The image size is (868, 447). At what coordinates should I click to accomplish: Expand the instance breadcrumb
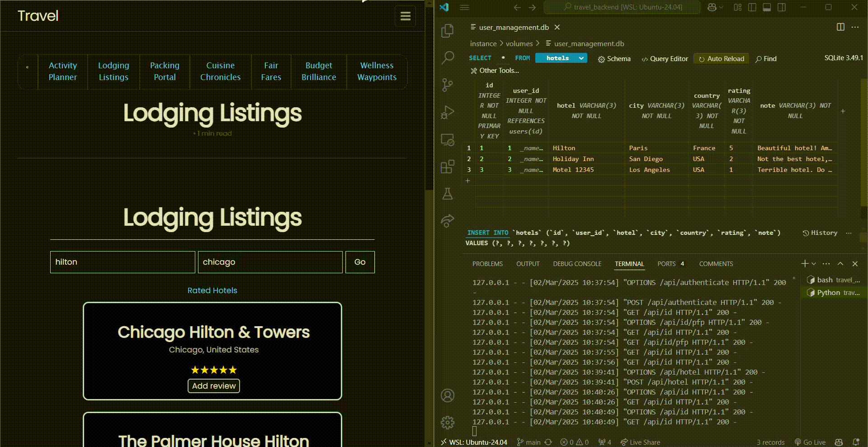tap(483, 43)
